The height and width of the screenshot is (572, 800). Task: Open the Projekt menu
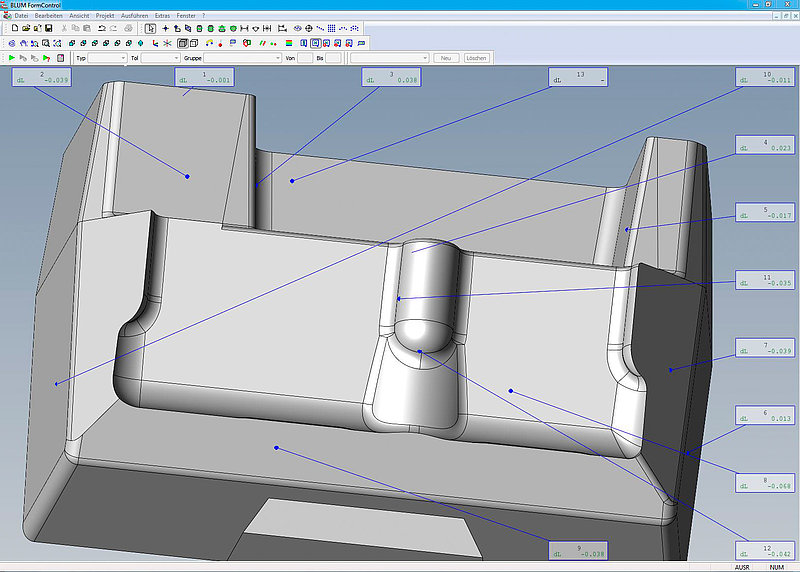[x=105, y=16]
